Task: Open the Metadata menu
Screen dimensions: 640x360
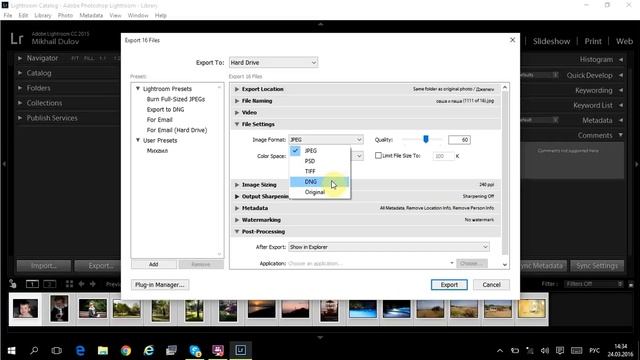Action: tap(91, 16)
